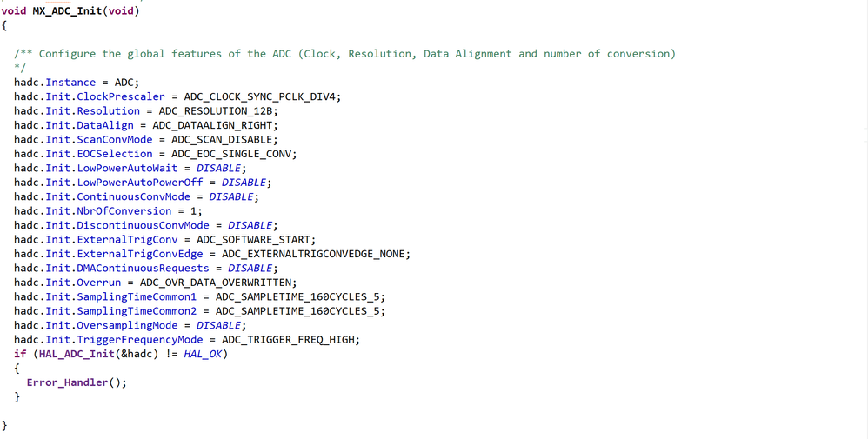The height and width of the screenshot is (439, 868).
Task: Click ADC_EOC_SINGLE_CONV value
Action: pyautogui.click(x=230, y=154)
